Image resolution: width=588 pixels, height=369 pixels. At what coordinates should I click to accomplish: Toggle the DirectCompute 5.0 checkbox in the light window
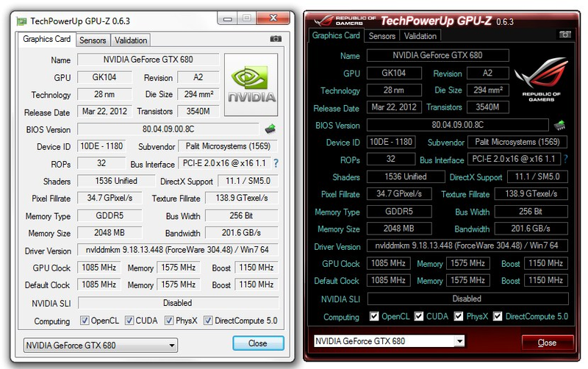[x=208, y=320]
